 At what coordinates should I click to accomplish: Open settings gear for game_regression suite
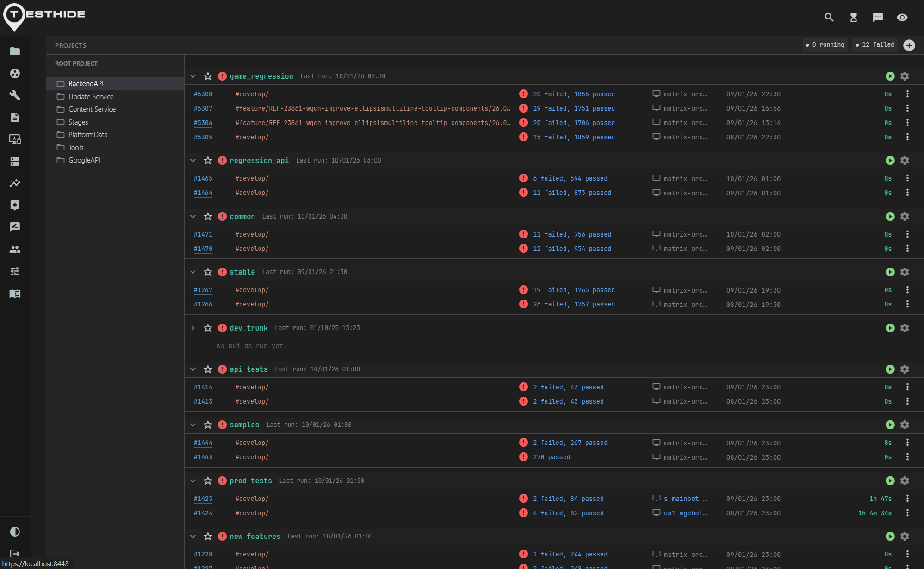pyautogui.click(x=905, y=76)
